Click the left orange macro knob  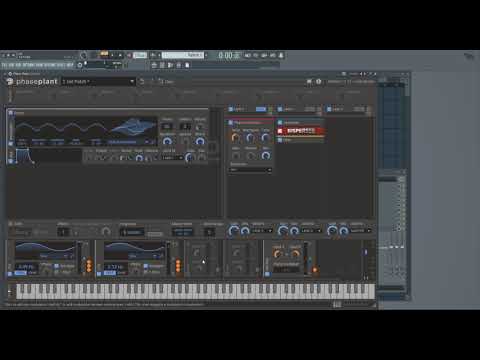pos(277,254)
